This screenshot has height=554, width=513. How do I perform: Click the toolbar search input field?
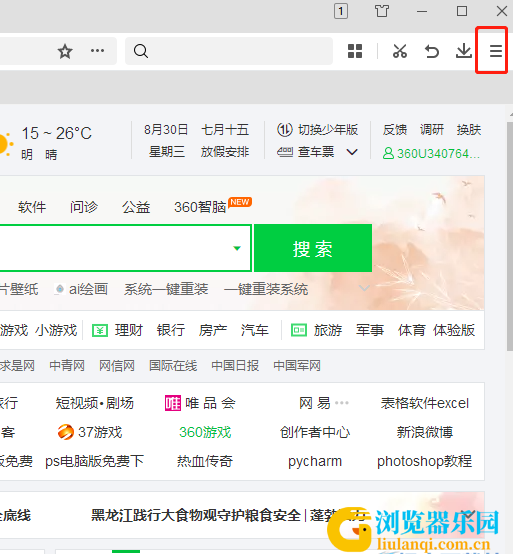(x=229, y=51)
